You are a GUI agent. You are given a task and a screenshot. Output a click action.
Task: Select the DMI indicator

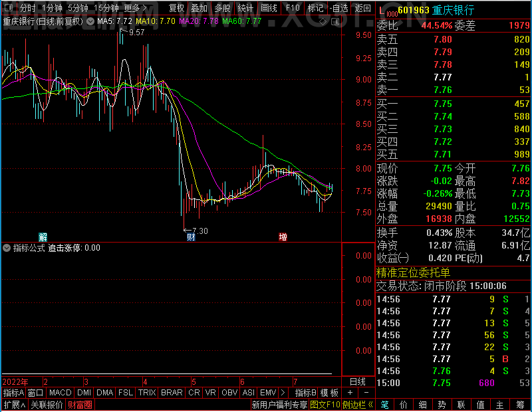pos(84,393)
